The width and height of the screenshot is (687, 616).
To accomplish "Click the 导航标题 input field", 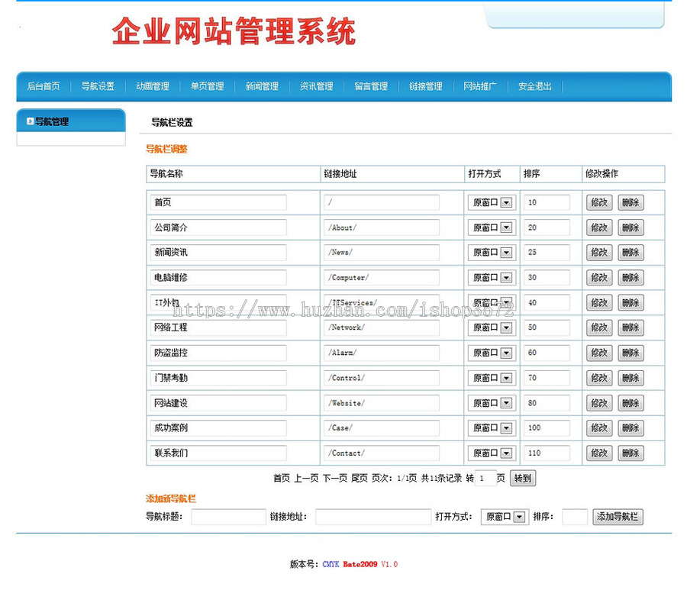I will 227,517.
